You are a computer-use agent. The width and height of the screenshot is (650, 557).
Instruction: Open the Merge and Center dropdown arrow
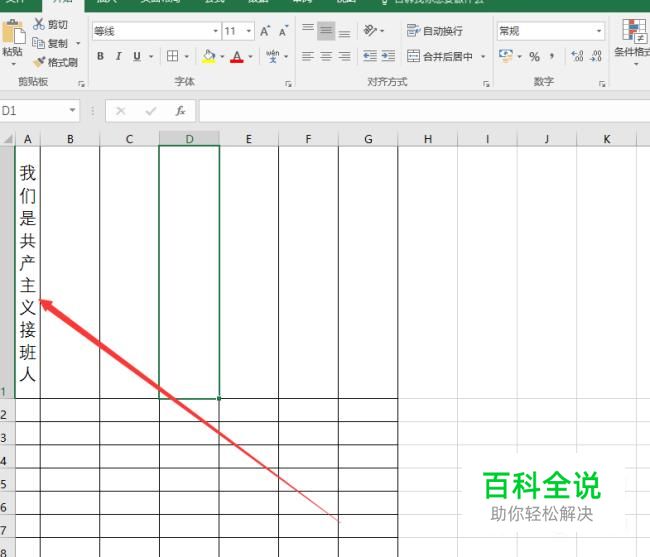coord(483,56)
